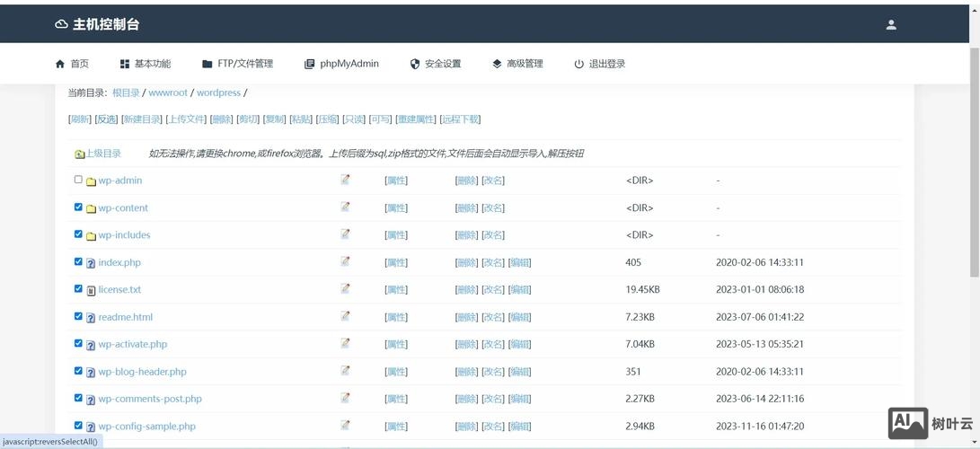The image size is (980, 449).
Task: Check the wp-admin folder checkbox
Action: [78, 180]
